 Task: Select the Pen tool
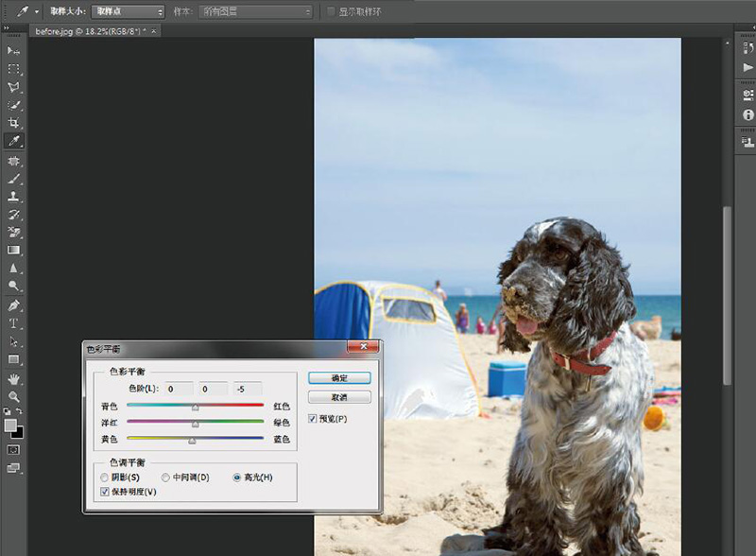[13, 305]
